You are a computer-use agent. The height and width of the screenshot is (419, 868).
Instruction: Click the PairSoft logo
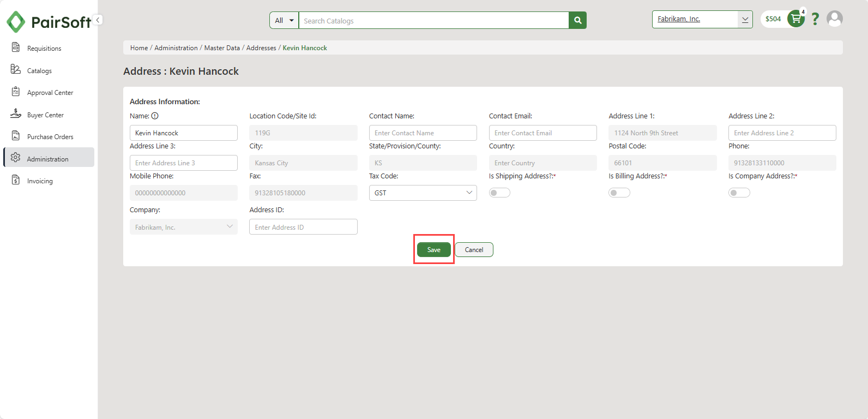(x=49, y=22)
